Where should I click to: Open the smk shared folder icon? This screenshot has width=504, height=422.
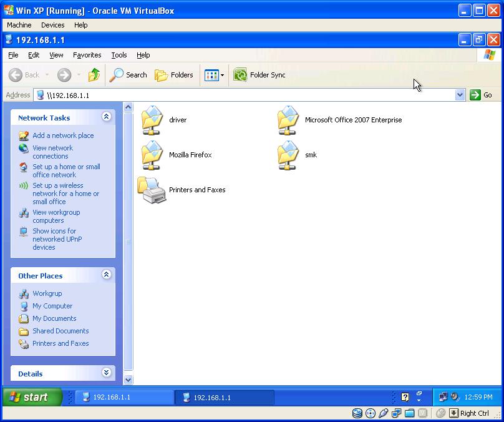tap(288, 155)
